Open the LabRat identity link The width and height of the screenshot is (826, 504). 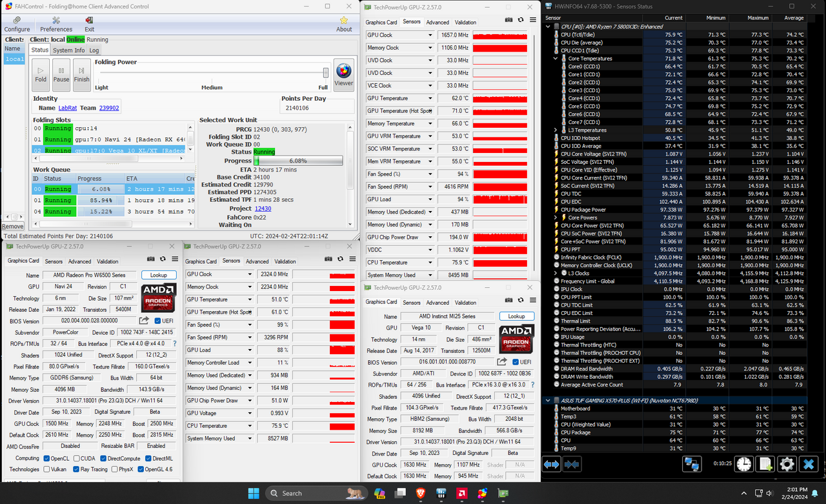(67, 108)
